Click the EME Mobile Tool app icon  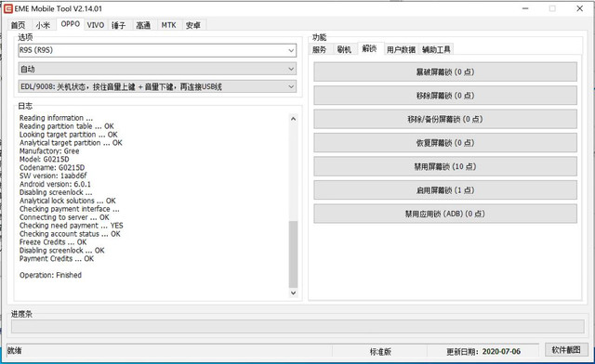(8, 8)
